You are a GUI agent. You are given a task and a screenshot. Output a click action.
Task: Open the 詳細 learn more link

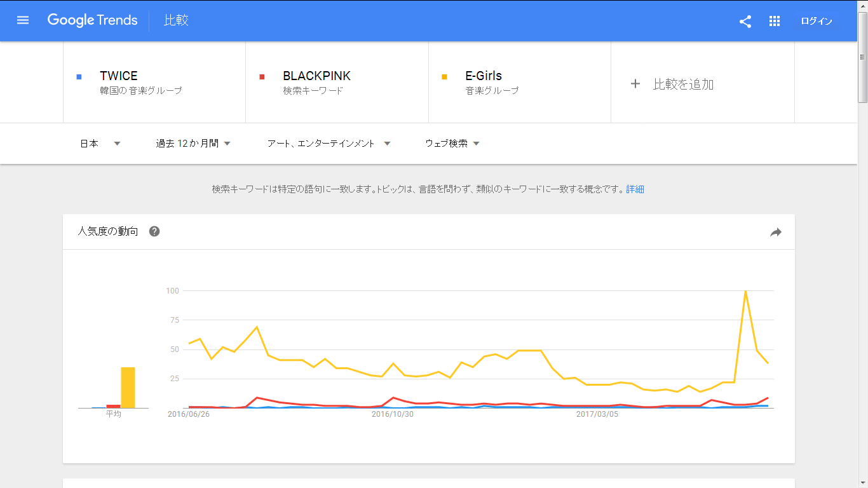pyautogui.click(x=635, y=189)
